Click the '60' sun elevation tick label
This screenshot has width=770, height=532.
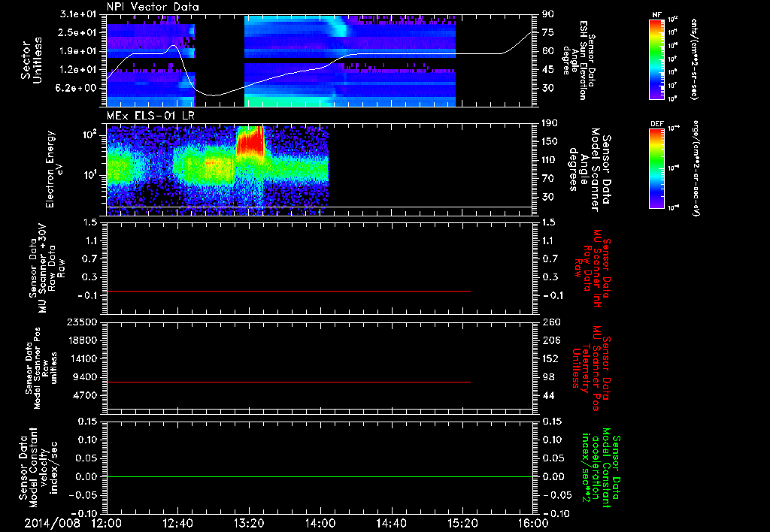(x=547, y=51)
